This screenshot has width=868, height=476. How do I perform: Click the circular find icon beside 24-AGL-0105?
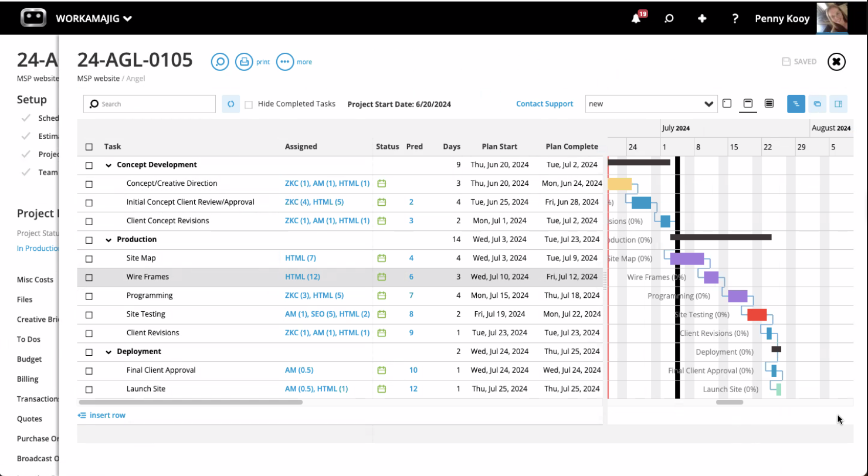pos(220,62)
